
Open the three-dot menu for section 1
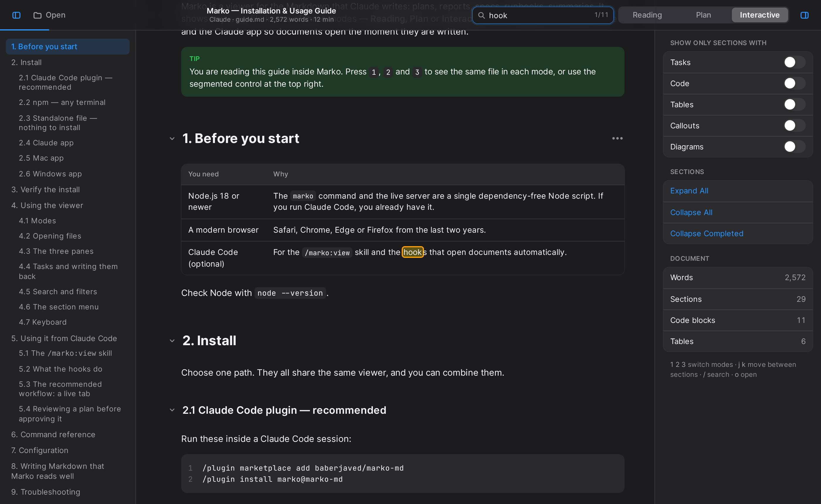[617, 138]
